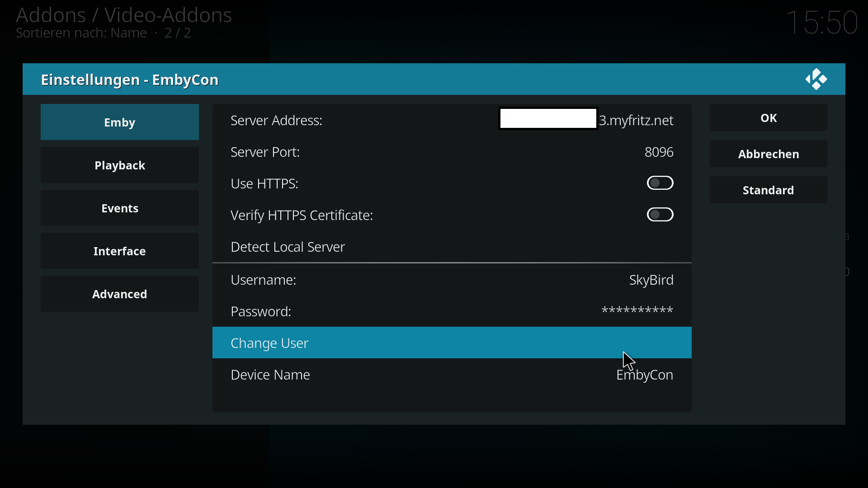
Task: Edit the Username field SkyBird
Action: [452, 280]
